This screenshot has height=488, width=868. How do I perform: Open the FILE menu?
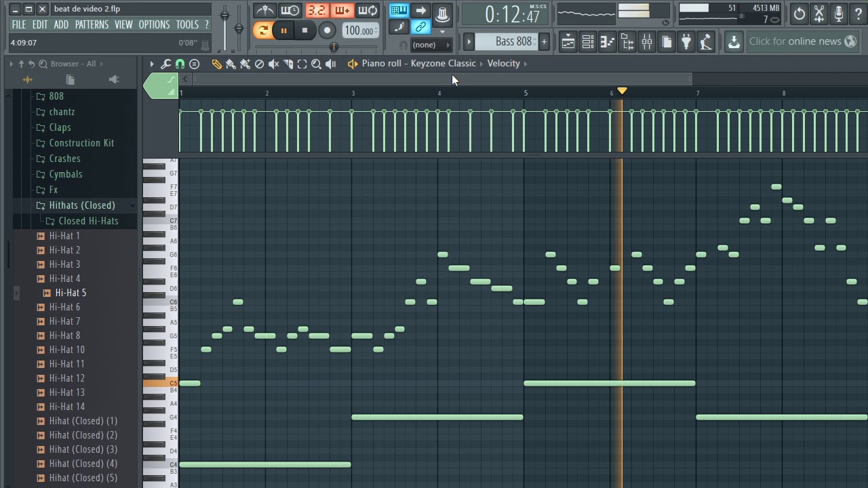[19, 24]
